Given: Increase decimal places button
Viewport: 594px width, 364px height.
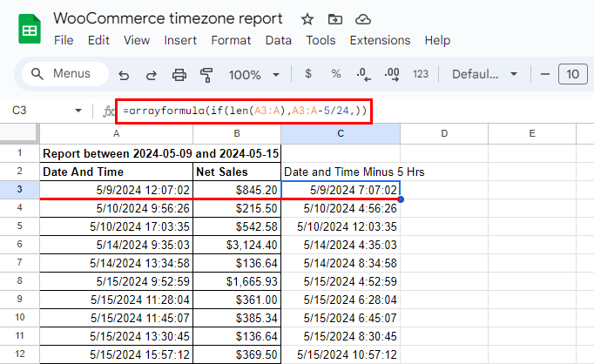Looking at the screenshot, I should tap(392, 74).
